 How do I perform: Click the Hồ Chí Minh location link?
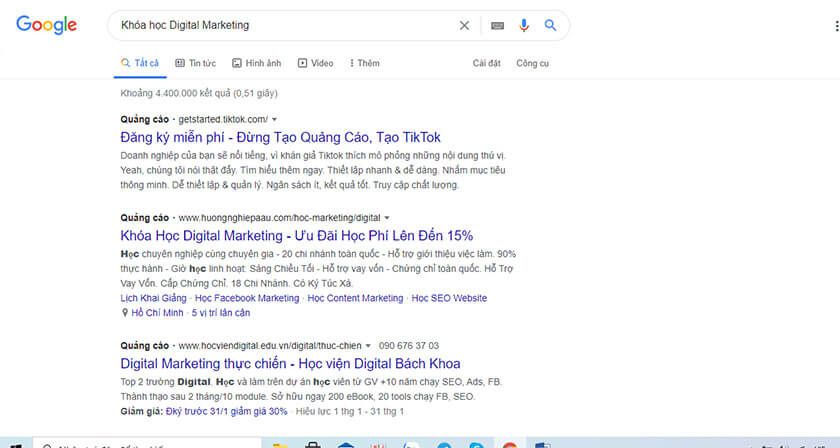point(158,312)
